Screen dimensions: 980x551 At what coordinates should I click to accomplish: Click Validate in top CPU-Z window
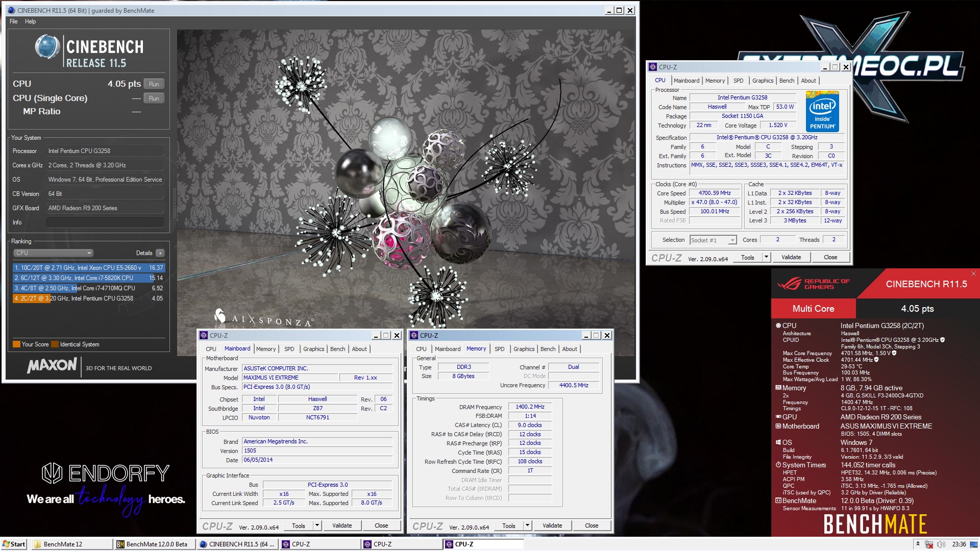(x=791, y=257)
